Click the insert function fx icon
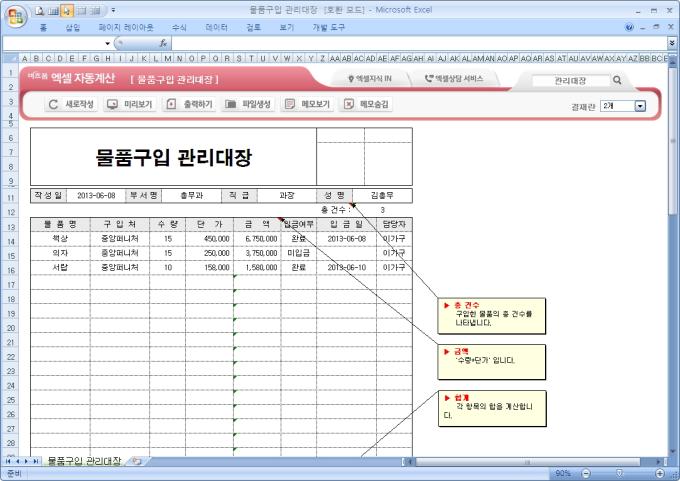680x481 pixels. pos(163,43)
